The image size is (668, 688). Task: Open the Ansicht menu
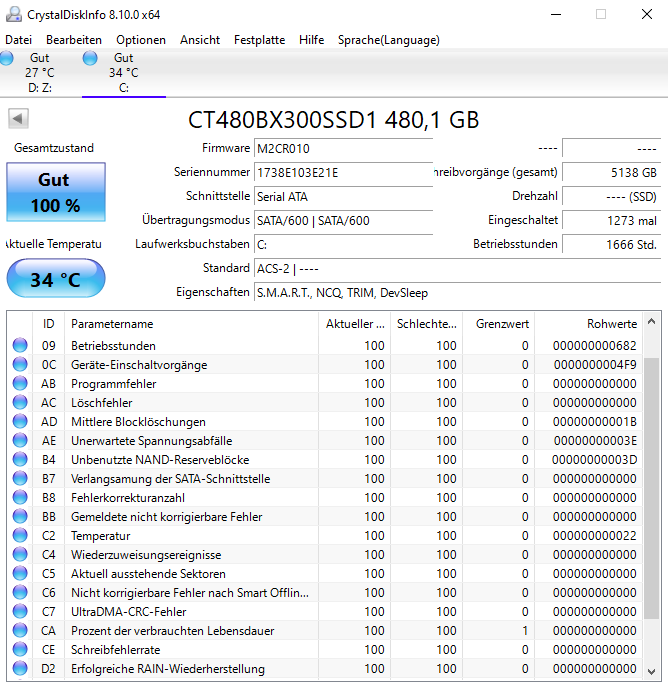tap(200, 40)
